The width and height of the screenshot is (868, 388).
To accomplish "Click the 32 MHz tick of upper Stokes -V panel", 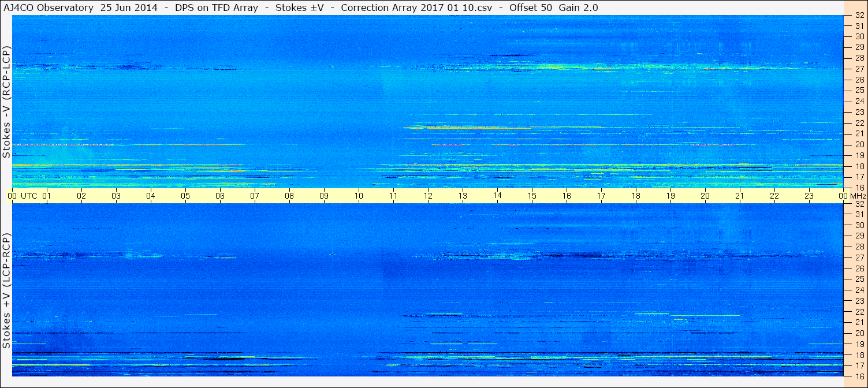I will tap(859, 16).
